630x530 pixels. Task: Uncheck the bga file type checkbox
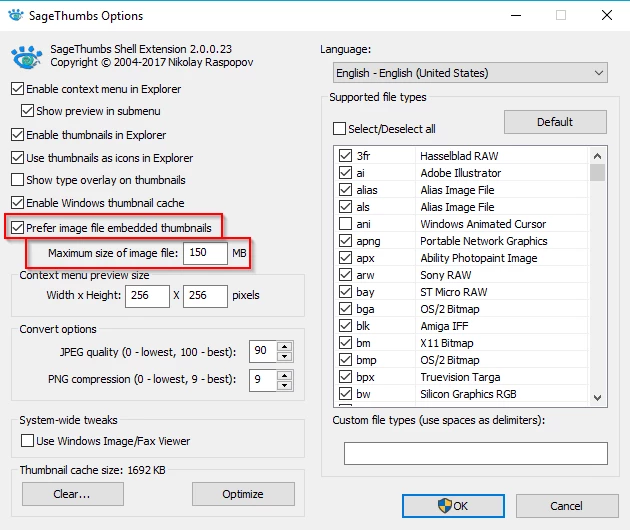point(345,309)
